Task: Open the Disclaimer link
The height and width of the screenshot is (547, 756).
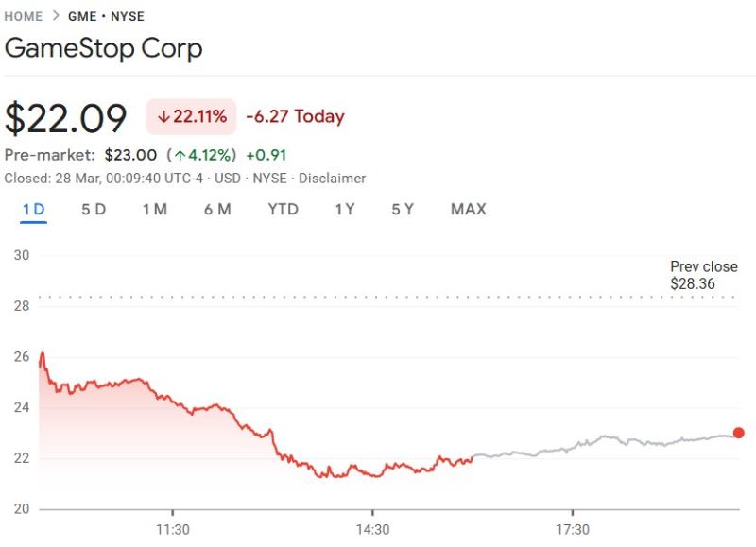Action: tap(333, 178)
